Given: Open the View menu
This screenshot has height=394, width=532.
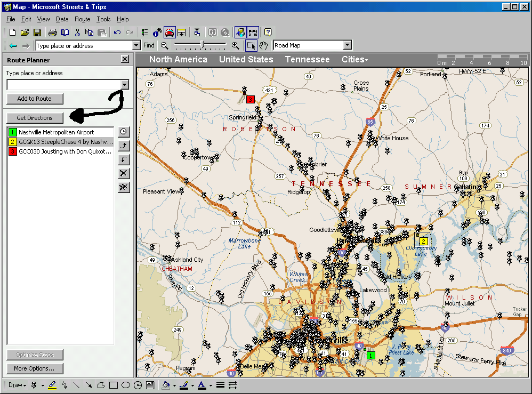Looking at the screenshot, I should tap(43, 19).
